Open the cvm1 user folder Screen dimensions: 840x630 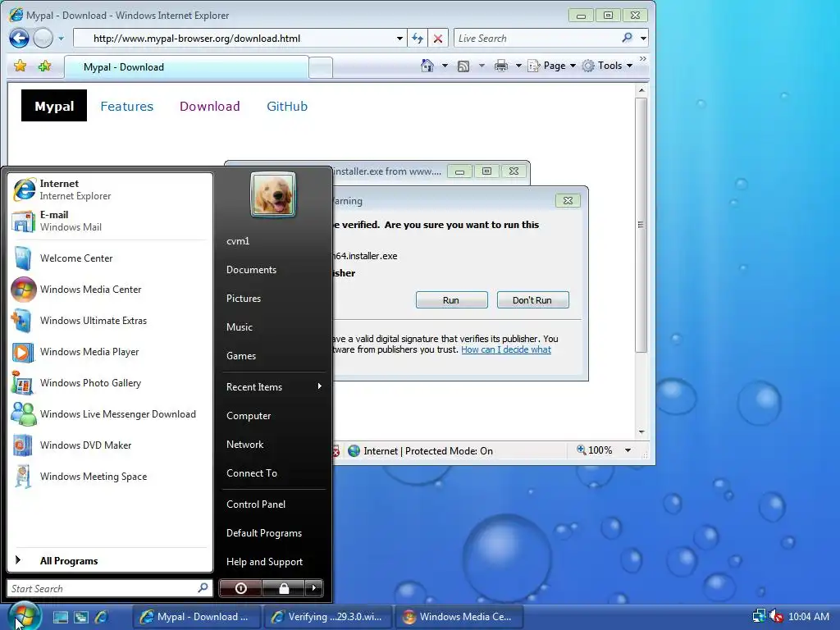tap(273, 241)
